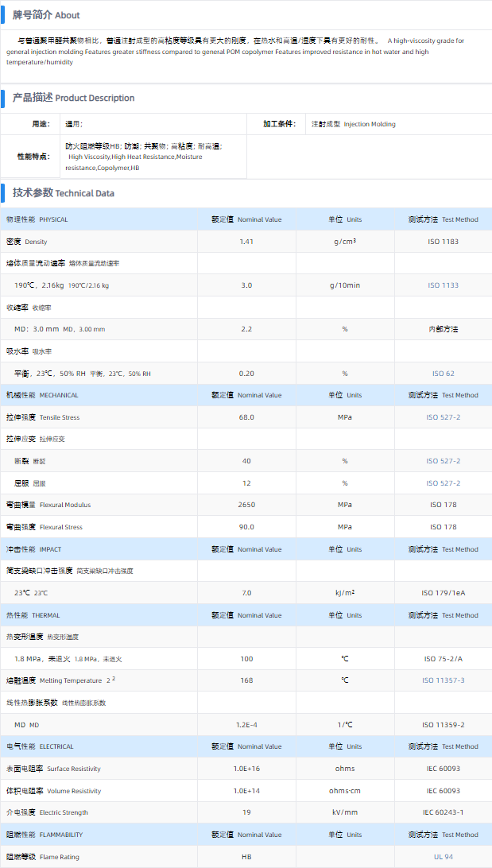Click the ISO 11359-2 test method cell
The image size is (492, 868).
(x=443, y=725)
